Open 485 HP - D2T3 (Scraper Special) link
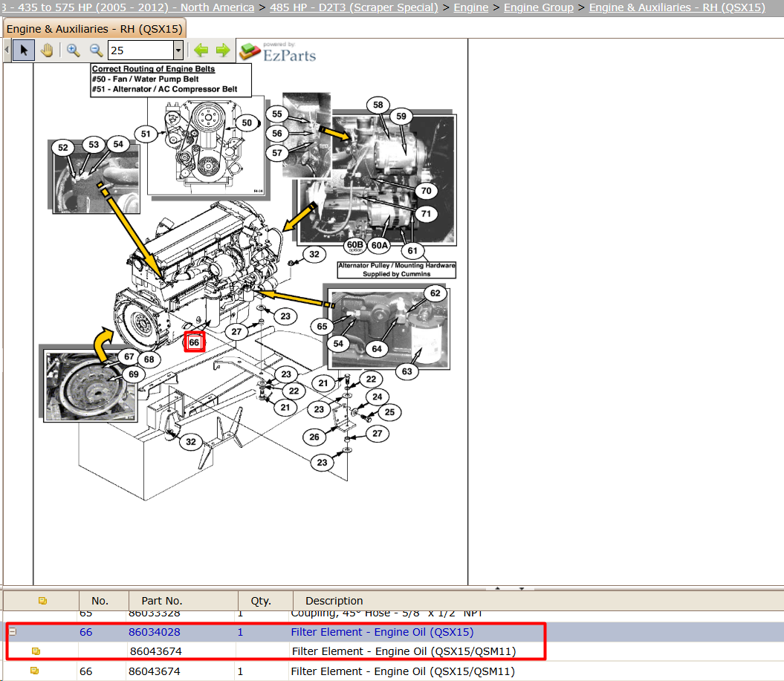This screenshot has height=681, width=784. pyautogui.click(x=354, y=7)
